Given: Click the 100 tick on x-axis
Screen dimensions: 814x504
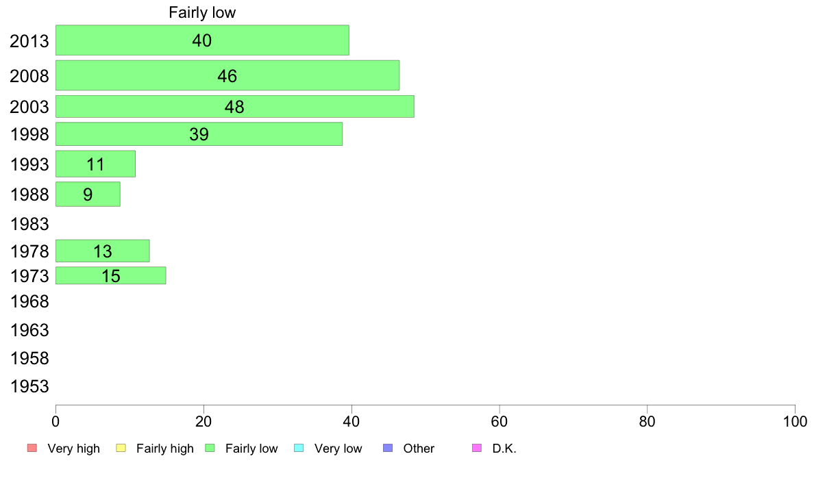Looking at the screenshot, I should tap(795, 421).
